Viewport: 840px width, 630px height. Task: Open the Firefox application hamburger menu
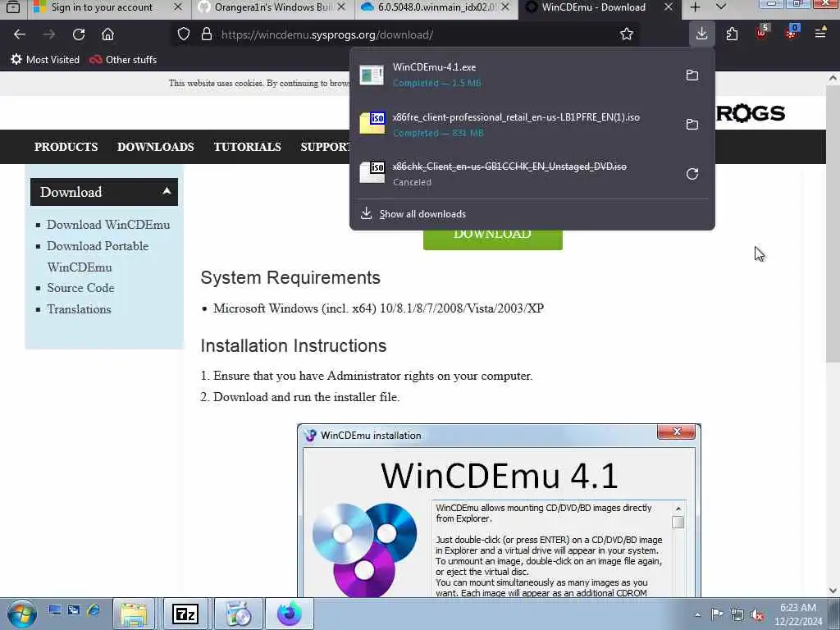pyautogui.click(x=820, y=34)
